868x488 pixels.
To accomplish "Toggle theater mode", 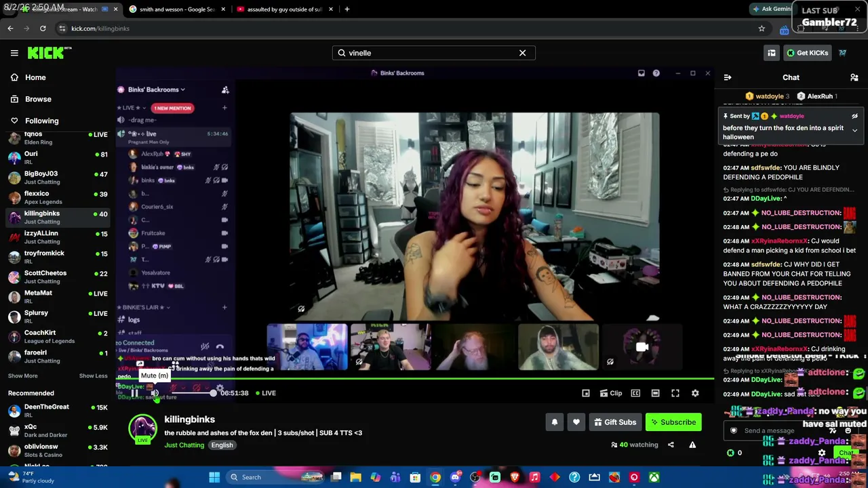I will coord(655,393).
